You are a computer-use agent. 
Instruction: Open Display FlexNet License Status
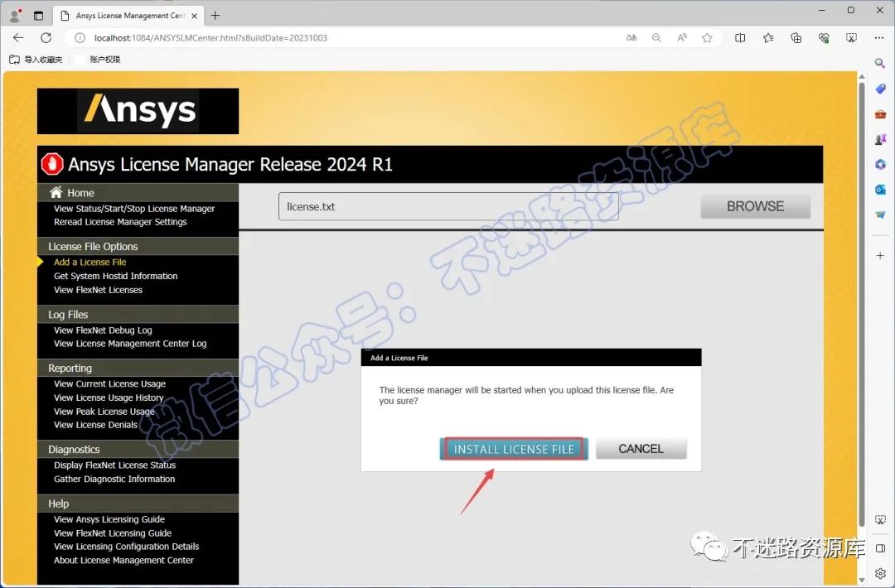coord(114,465)
